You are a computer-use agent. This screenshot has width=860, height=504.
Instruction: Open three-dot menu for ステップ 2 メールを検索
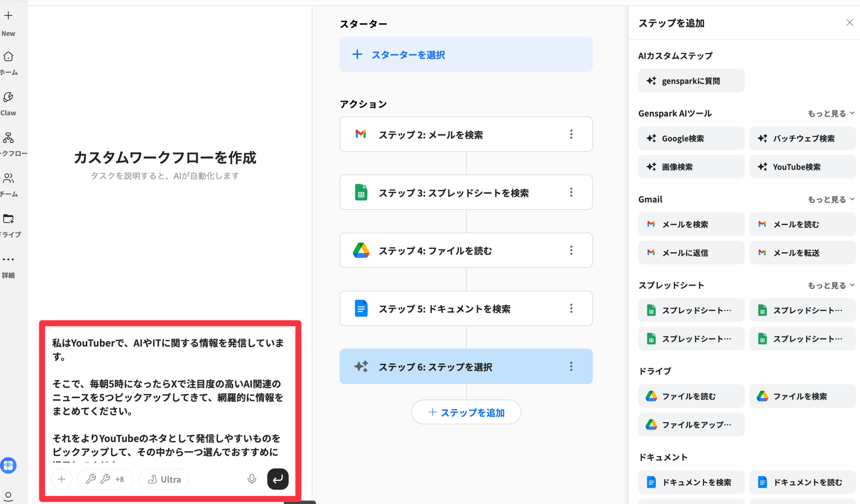pyautogui.click(x=571, y=134)
